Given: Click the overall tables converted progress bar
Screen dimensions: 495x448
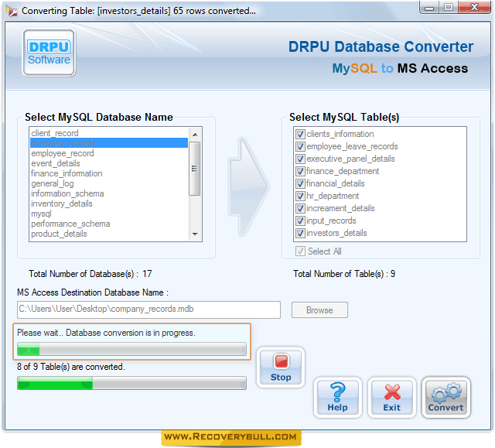Looking at the screenshot, I should click(131, 383).
